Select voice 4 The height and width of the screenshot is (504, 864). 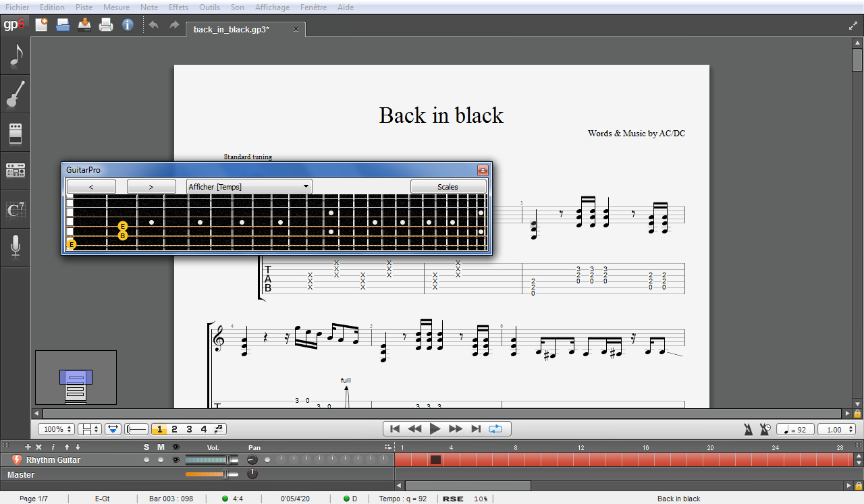pyautogui.click(x=204, y=429)
